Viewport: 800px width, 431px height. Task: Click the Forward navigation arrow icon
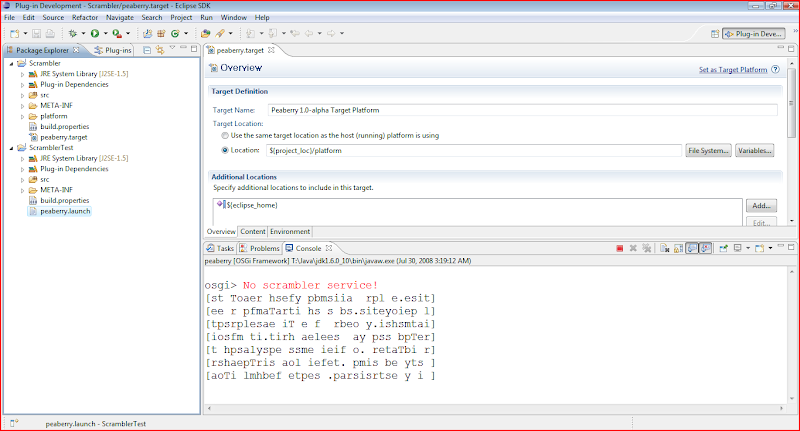(x=331, y=34)
